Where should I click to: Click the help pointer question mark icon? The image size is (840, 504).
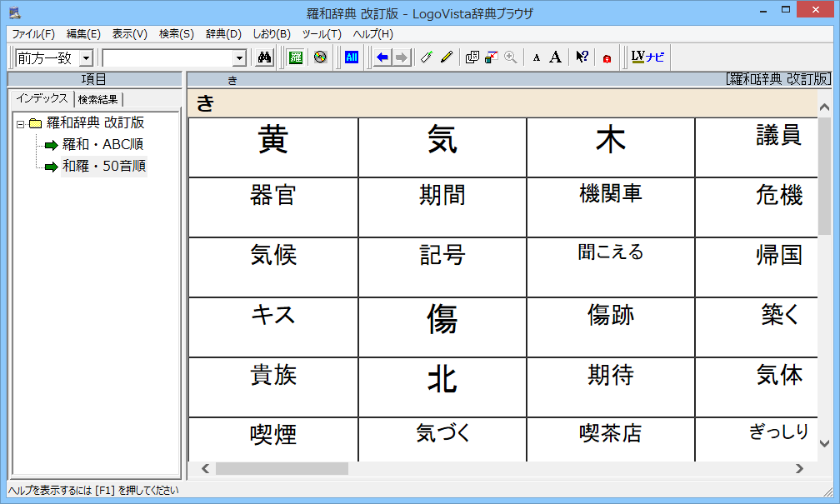[x=582, y=57]
